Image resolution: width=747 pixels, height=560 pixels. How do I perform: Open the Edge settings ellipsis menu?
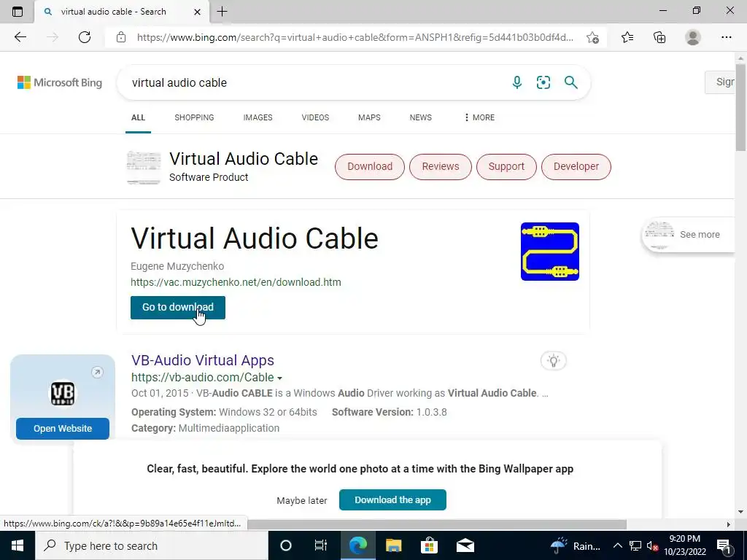(726, 37)
